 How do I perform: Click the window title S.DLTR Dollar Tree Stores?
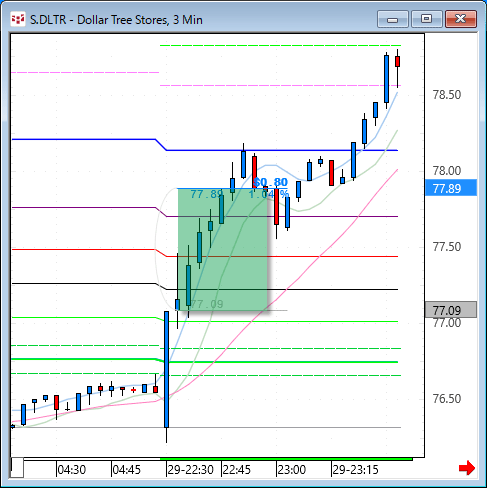point(116,20)
